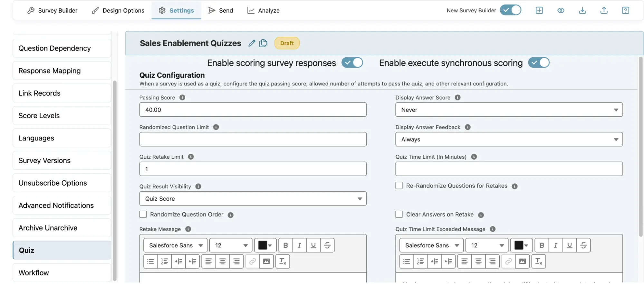Open the Design Options tab

118,10
